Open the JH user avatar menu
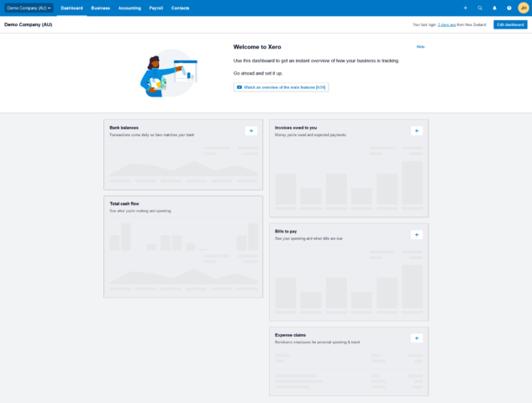This screenshot has height=403, width=532. [x=524, y=8]
